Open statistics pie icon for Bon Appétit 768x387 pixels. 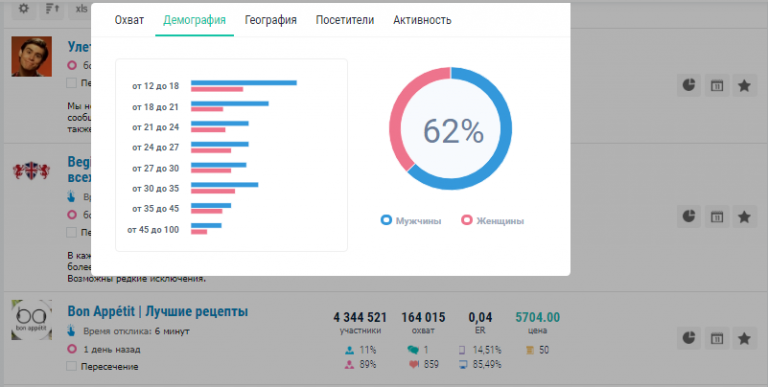pyautogui.click(x=689, y=338)
